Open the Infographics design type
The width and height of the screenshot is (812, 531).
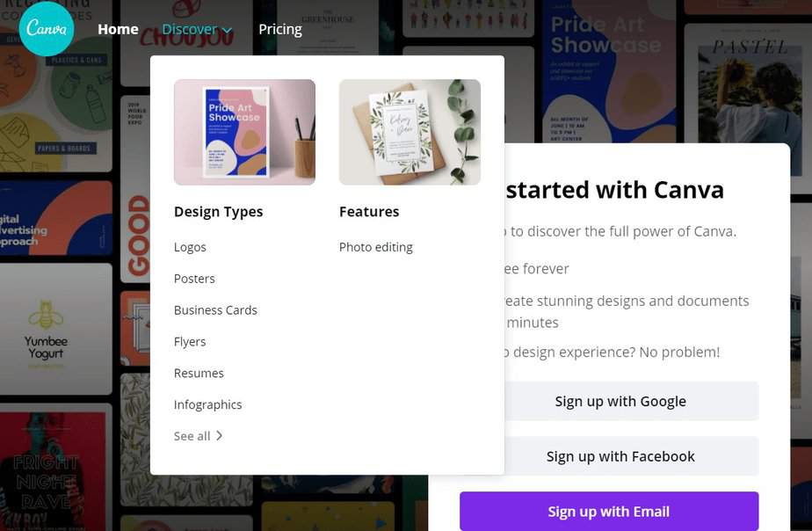(208, 404)
